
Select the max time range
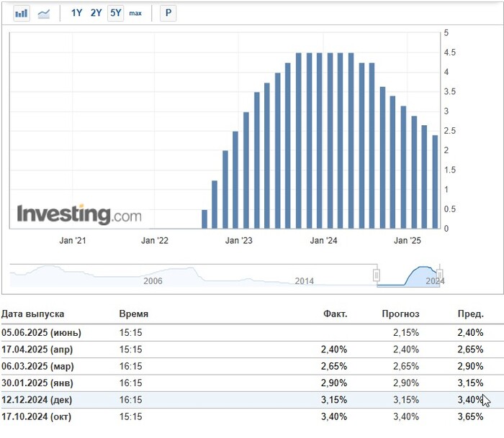(135, 13)
